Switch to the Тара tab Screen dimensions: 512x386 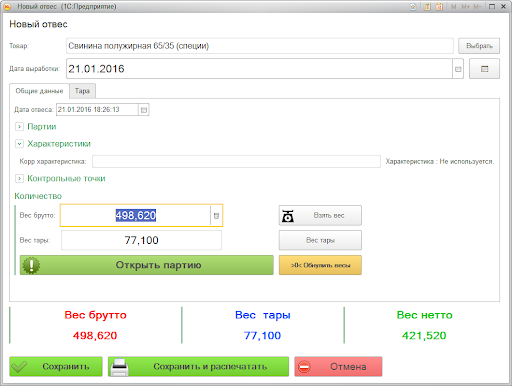pos(82,91)
